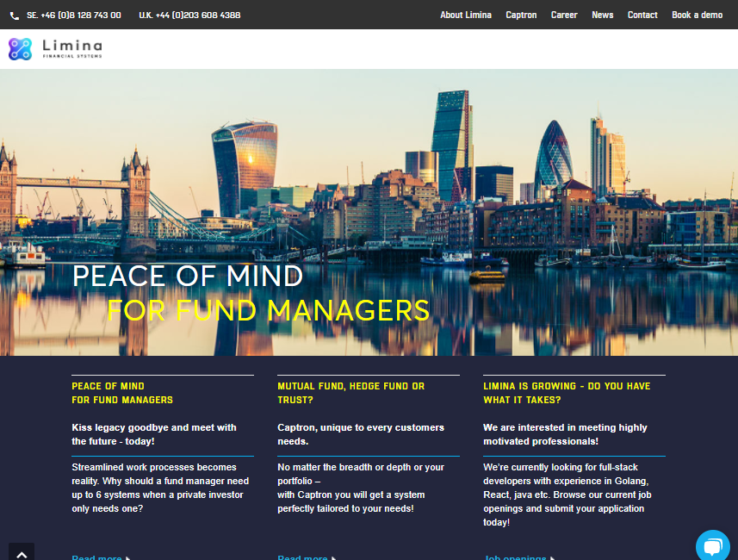Click Contact in the top navigation
This screenshot has width=738, height=560.
[642, 15]
